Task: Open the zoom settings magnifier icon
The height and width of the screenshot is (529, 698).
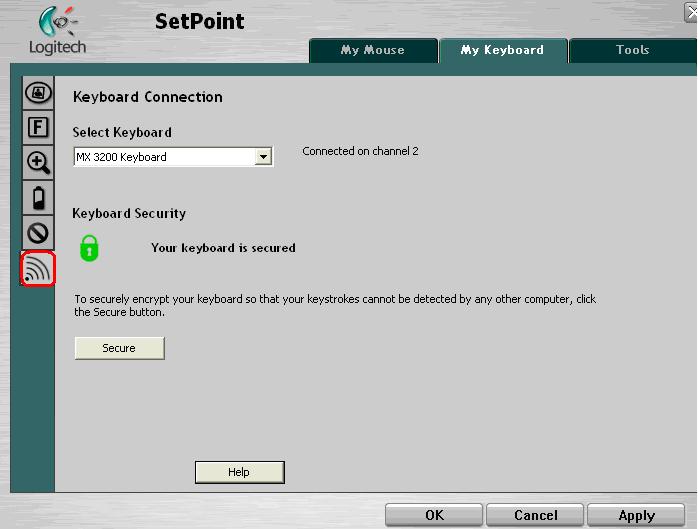Action: coord(38,163)
